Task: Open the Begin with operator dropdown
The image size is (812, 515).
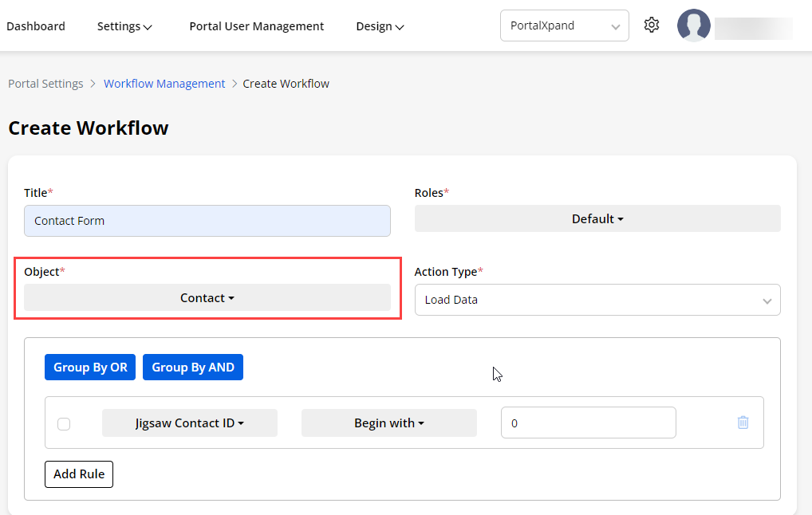Action: coord(388,423)
